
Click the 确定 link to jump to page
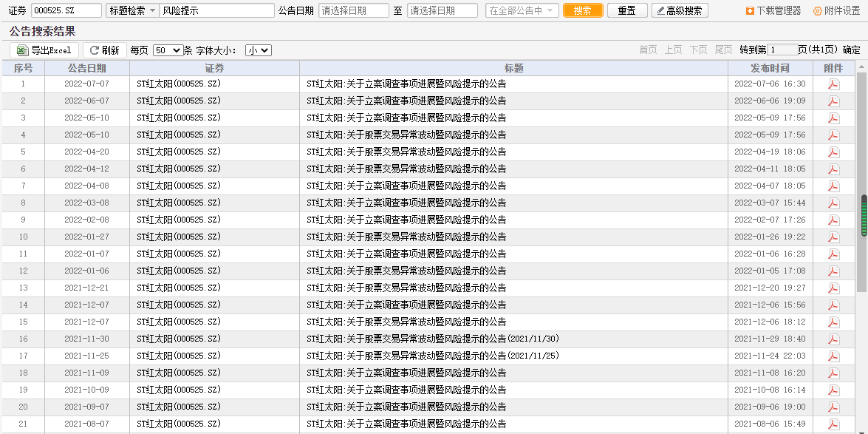tap(851, 50)
